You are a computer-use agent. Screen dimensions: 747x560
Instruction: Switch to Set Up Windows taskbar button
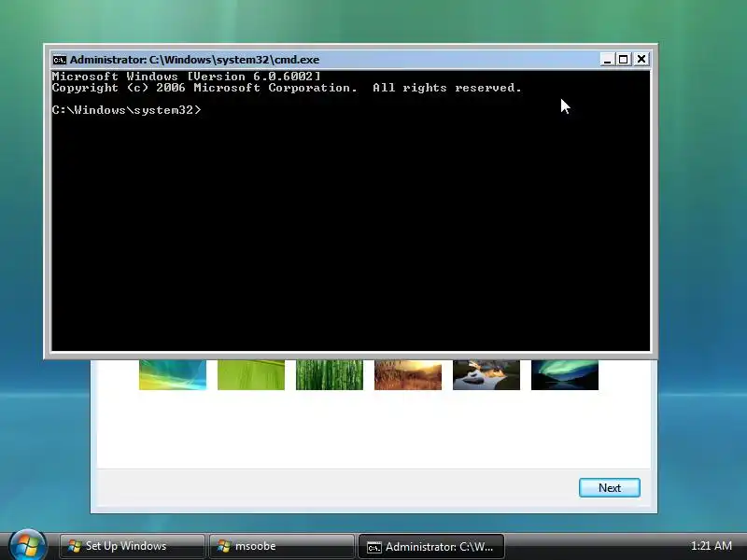tap(132, 546)
